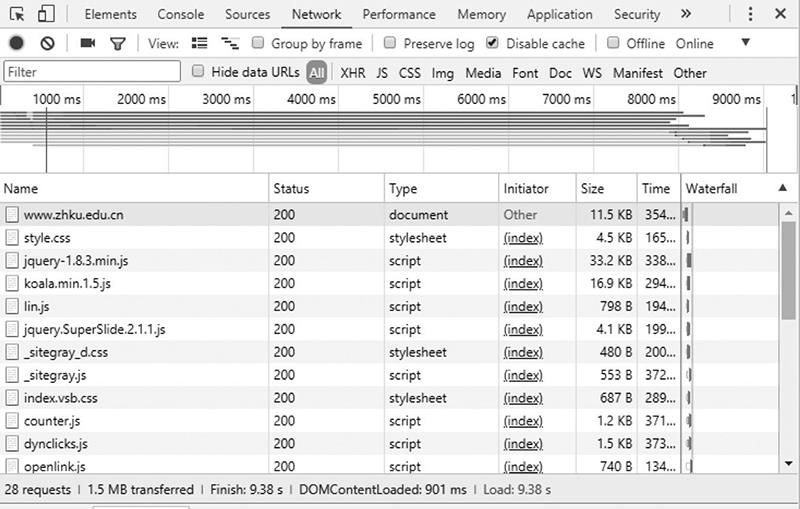The image size is (800, 509).
Task: Select the file icon of www.zhku.edu.cn
Action: [x=12, y=215]
